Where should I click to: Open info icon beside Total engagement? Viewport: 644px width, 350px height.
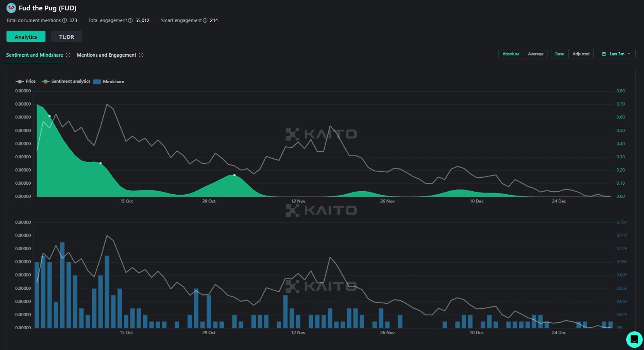(x=131, y=20)
